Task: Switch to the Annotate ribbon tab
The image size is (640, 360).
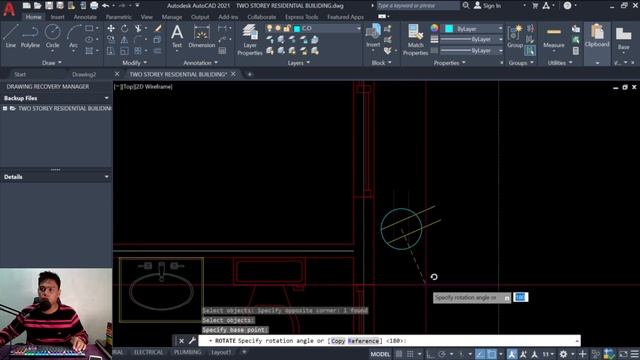Action: tap(85, 17)
